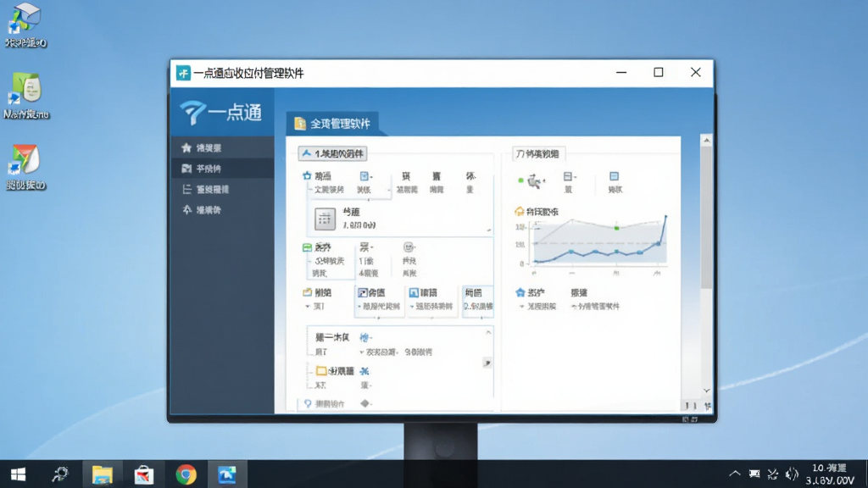Click the volume speaker icon in the system tray
868x488 pixels.
[x=793, y=474]
